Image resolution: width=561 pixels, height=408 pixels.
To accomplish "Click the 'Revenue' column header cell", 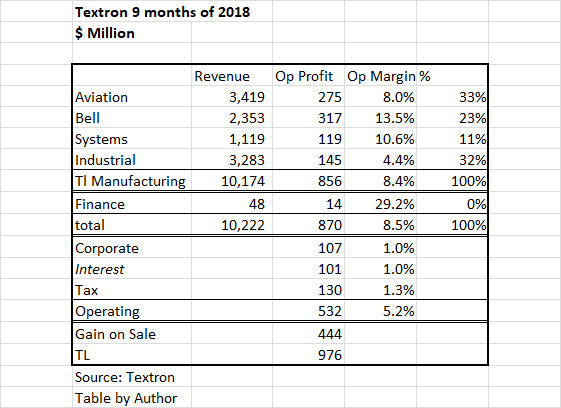I will pos(232,76).
